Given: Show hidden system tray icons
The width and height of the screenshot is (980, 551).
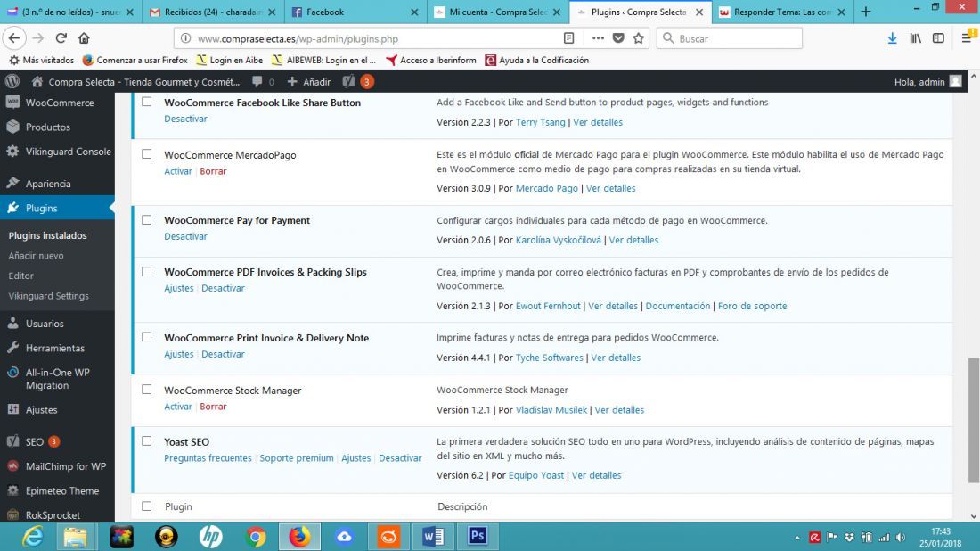Looking at the screenshot, I should pos(797,538).
